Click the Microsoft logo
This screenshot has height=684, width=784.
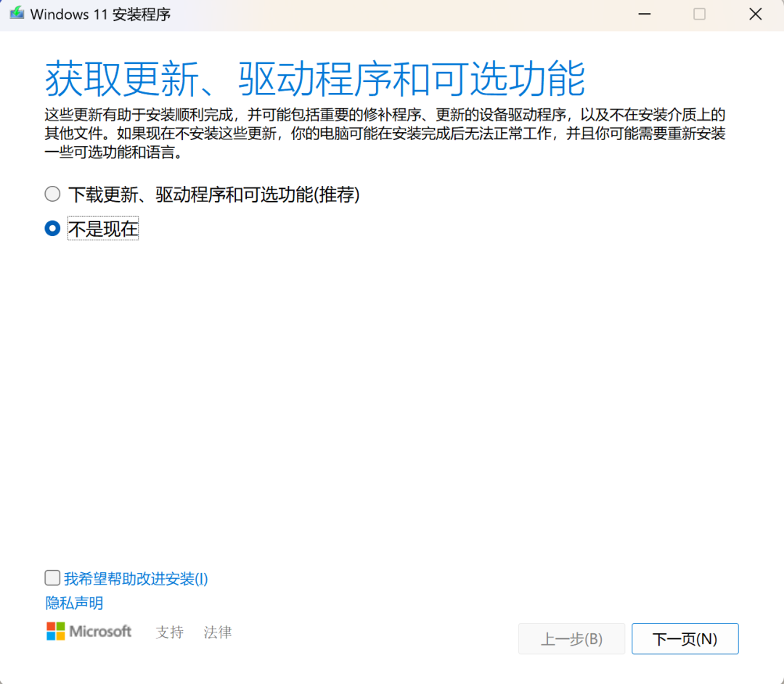click(x=89, y=632)
